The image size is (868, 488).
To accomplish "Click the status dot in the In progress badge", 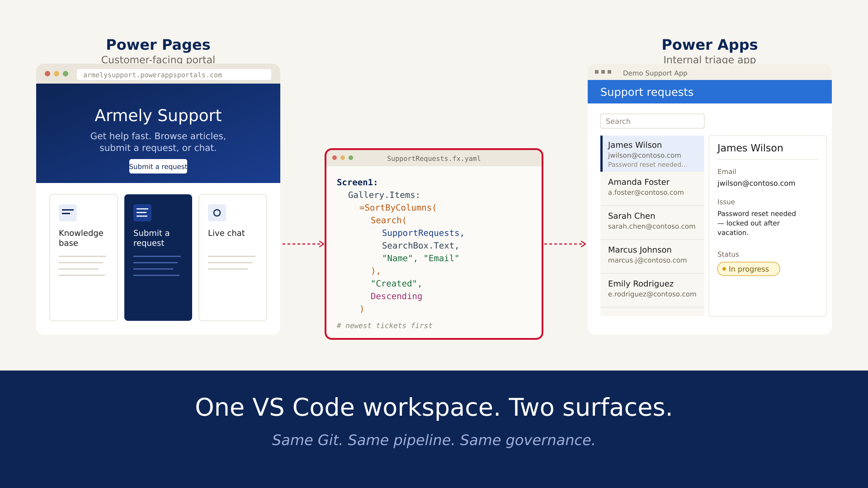I will click(724, 269).
